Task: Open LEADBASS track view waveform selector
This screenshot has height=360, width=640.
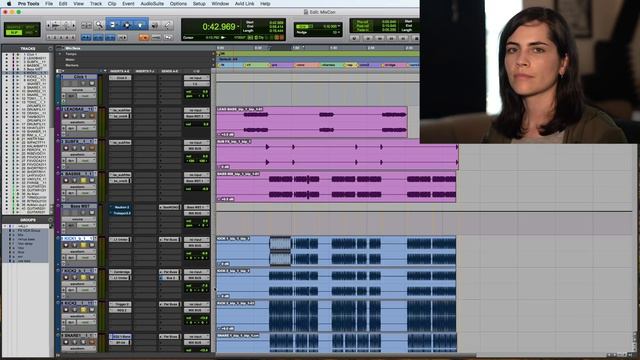Action: (x=78, y=122)
